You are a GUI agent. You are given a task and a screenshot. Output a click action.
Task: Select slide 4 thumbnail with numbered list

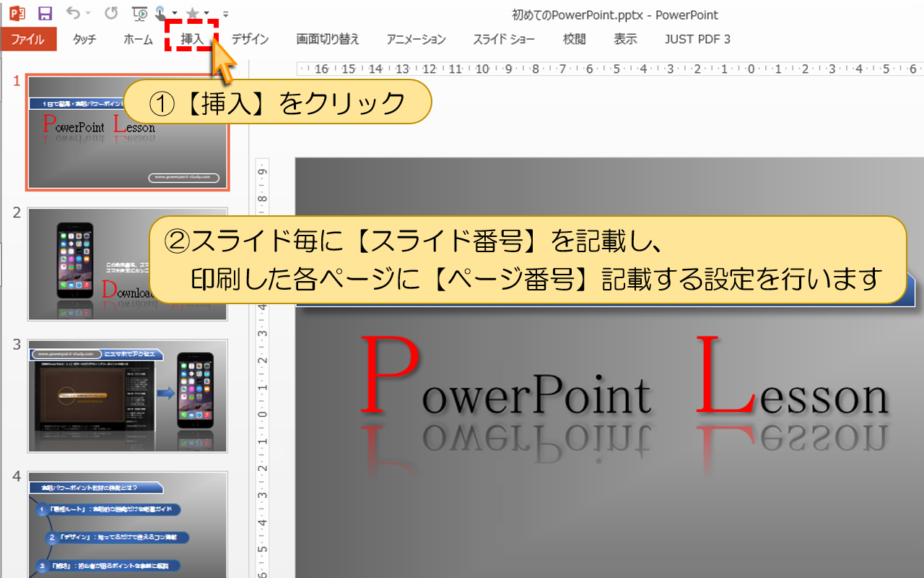128,525
